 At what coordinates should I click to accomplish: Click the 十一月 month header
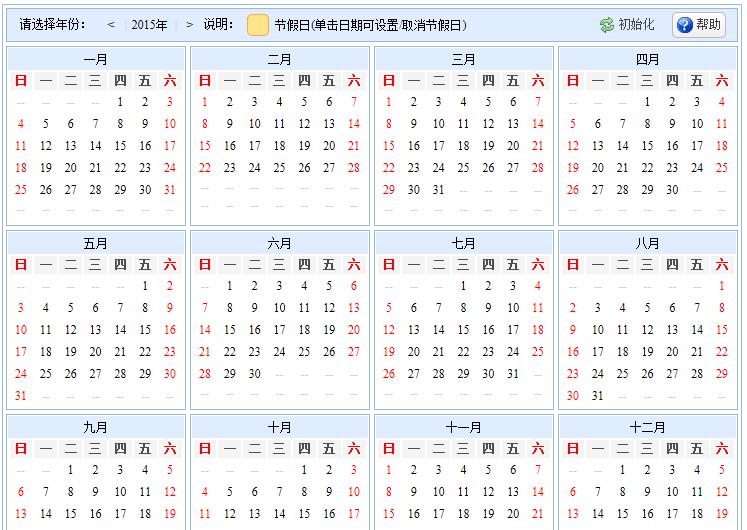click(464, 428)
